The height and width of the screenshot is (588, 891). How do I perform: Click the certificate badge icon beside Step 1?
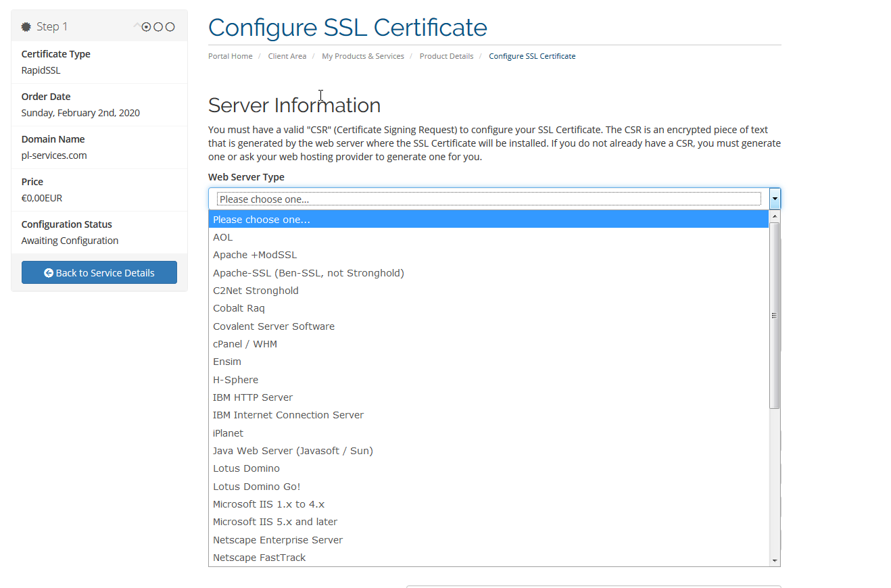point(26,27)
